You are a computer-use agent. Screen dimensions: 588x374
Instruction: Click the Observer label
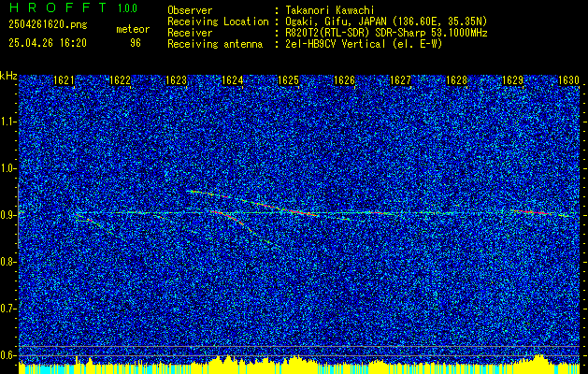[190, 10]
